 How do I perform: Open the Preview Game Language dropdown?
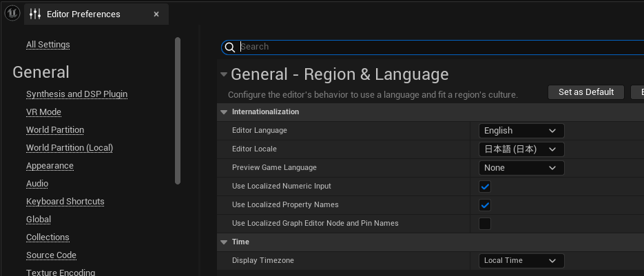(521, 168)
